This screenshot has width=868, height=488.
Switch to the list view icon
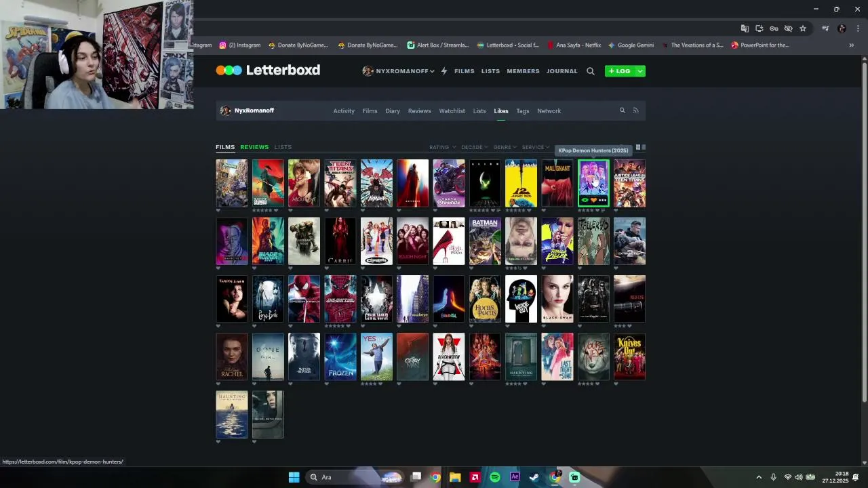(644, 147)
